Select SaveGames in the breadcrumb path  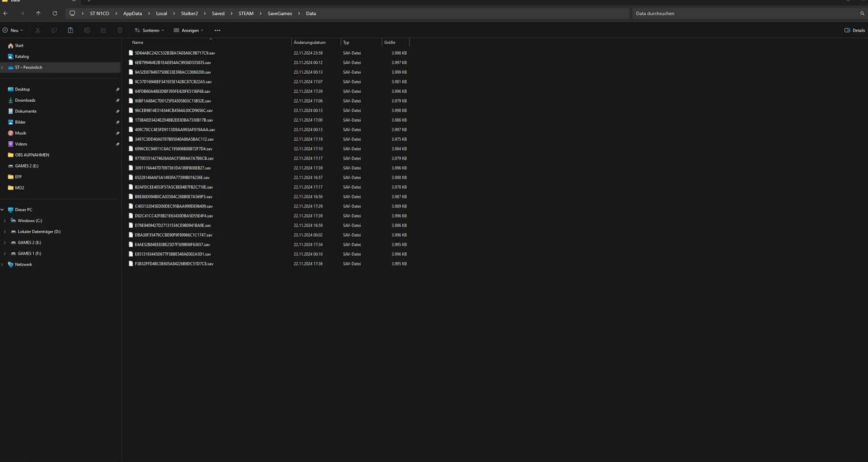click(280, 13)
